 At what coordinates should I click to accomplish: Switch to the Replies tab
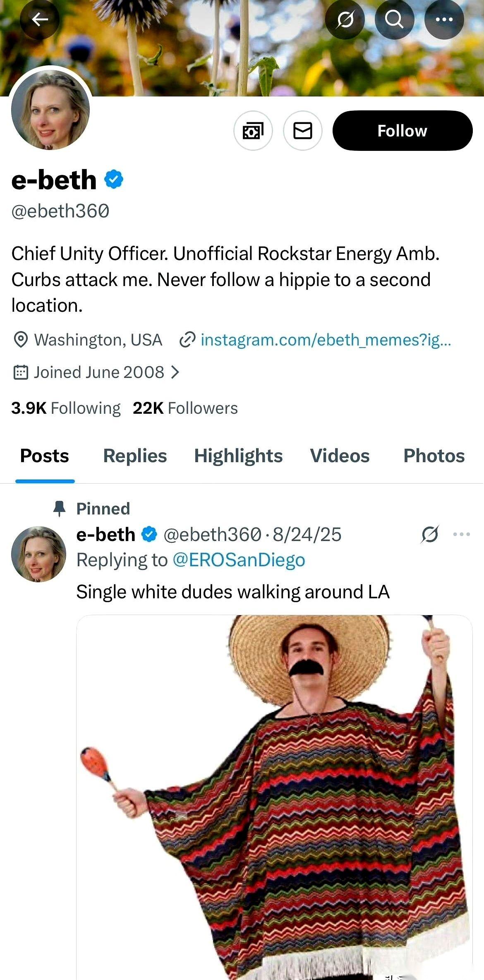(x=135, y=456)
